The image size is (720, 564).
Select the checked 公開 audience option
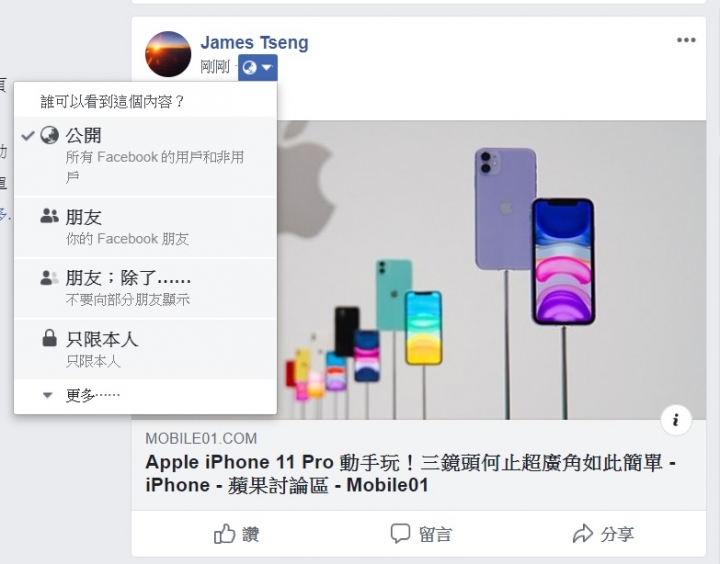point(146,156)
